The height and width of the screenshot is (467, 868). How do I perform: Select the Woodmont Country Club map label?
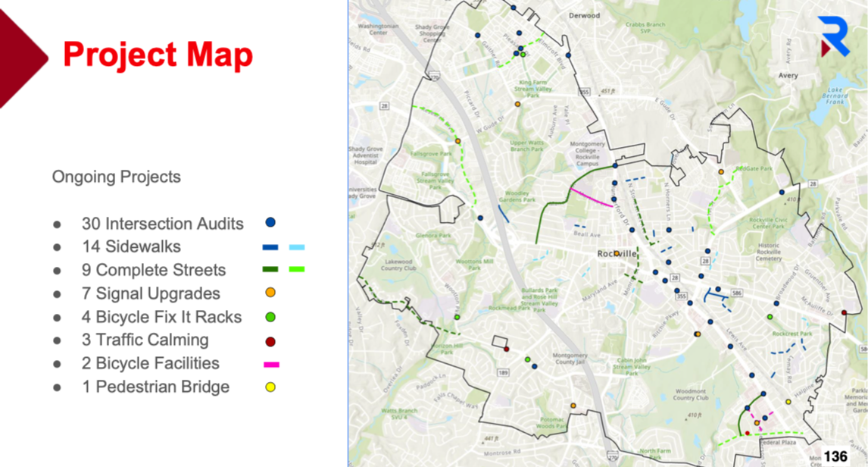click(690, 394)
